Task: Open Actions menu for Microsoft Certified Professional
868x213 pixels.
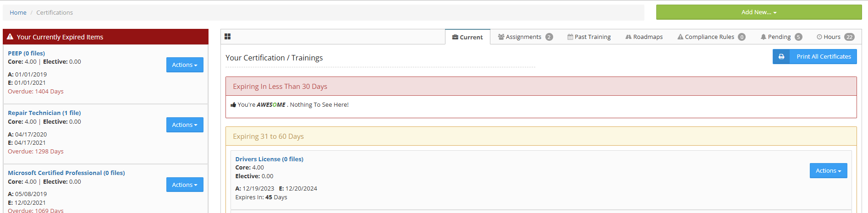Action: (x=185, y=185)
